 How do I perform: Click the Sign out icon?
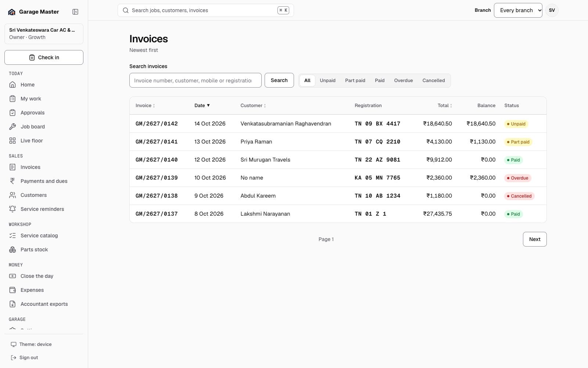click(14, 358)
